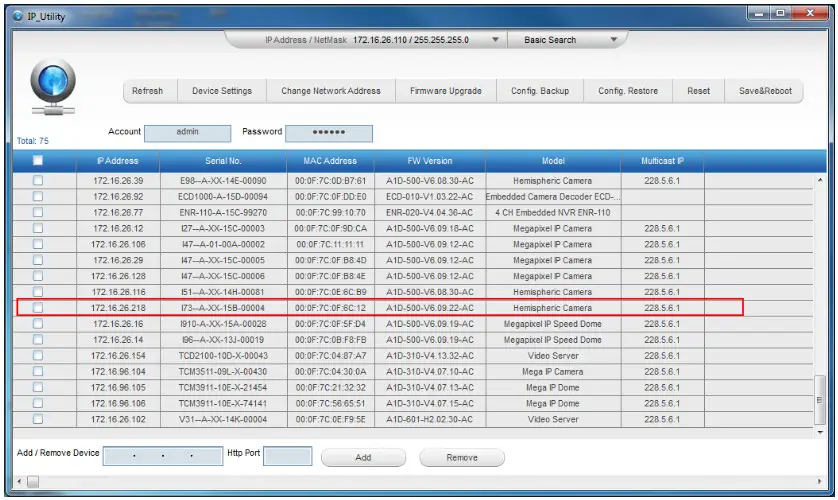Select IP cell 172.16.26.29
838x500 pixels.
tap(118, 260)
